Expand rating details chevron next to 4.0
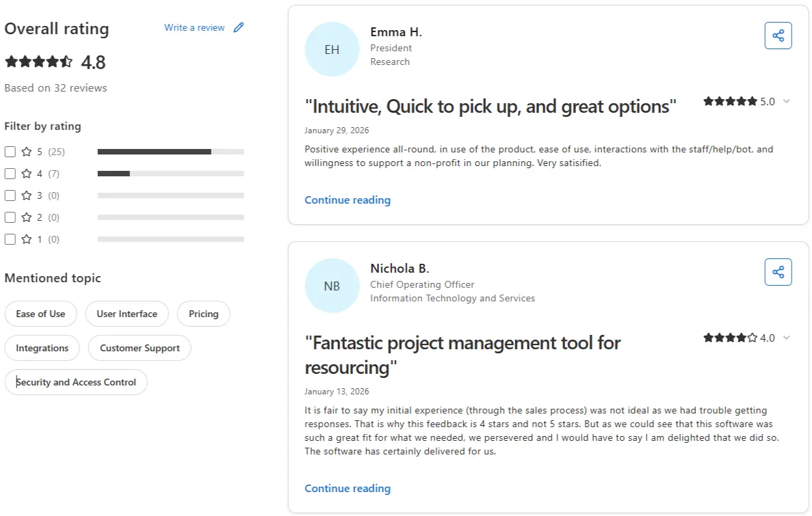The width and height of the screenshot is (812, 516). tap(787, 338)
